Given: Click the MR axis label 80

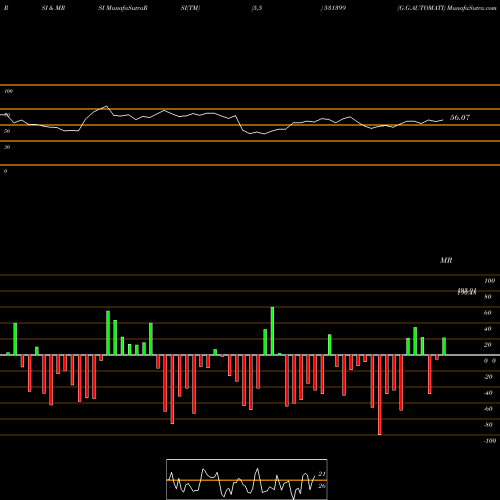Looking at the screenshot, I should coord(488,297).
